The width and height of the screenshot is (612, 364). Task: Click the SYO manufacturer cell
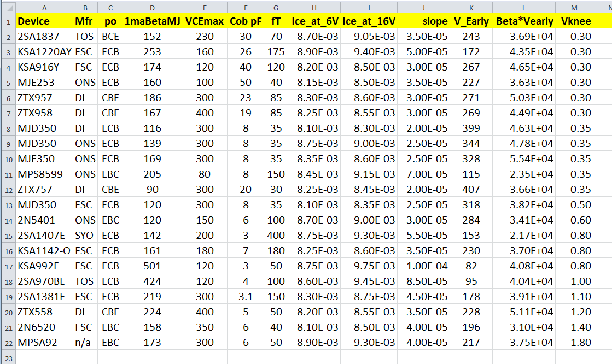click(85, 236)
